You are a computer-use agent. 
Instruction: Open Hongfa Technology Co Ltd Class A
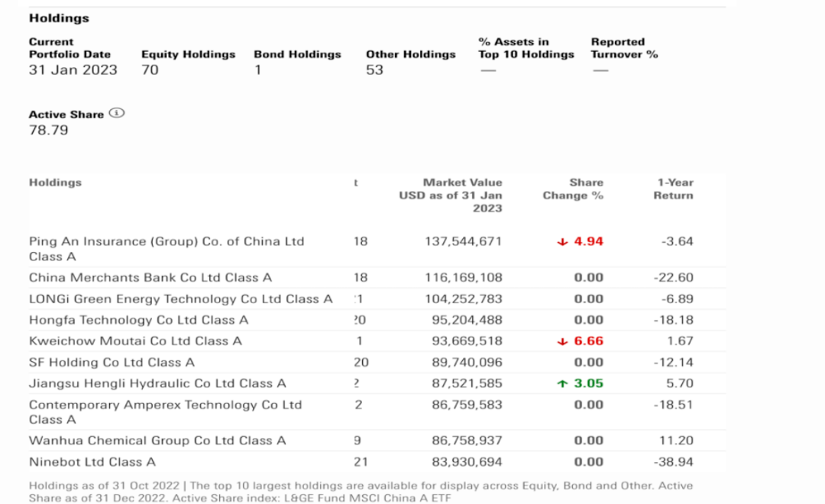[x=138, y=320]
